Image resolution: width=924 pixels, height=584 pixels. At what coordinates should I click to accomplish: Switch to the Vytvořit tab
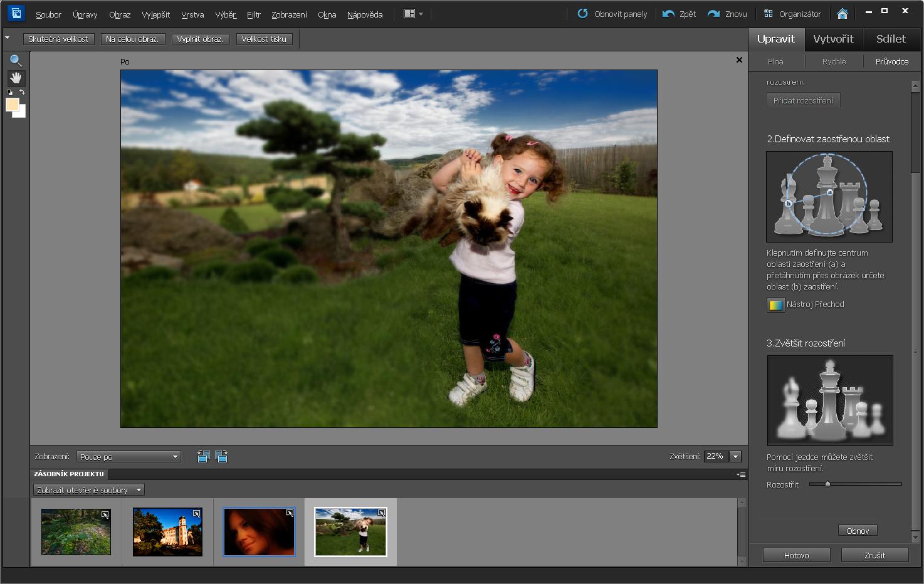833,39
